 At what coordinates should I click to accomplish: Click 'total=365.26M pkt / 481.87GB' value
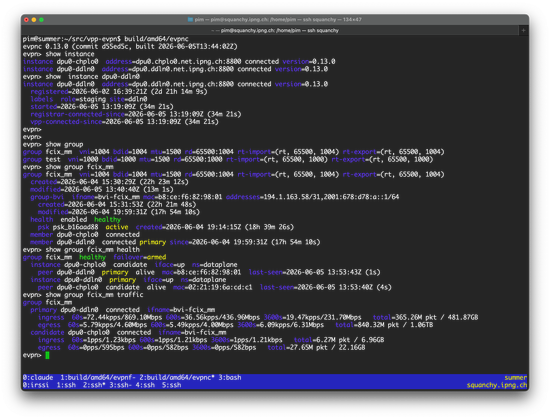pos(425,317)
